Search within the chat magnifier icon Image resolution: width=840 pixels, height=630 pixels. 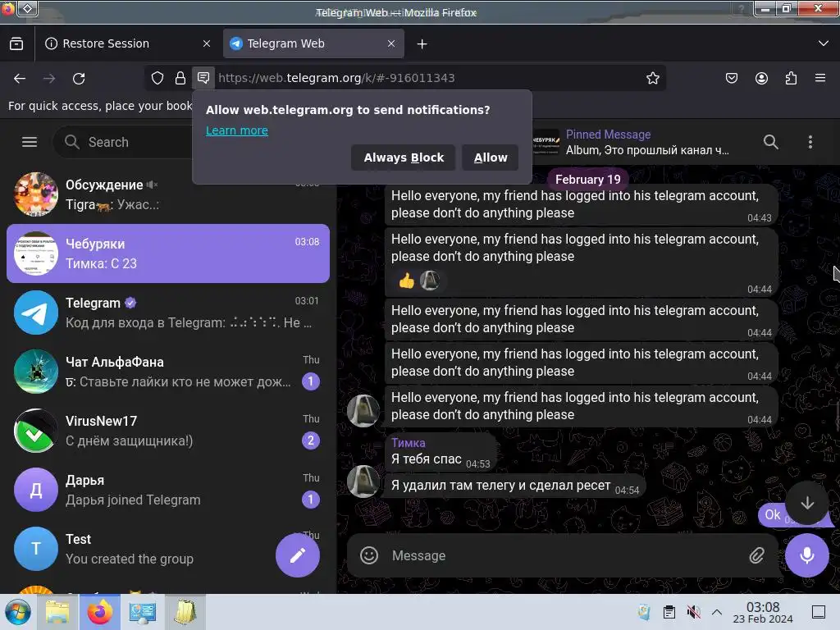coord(770,142)
